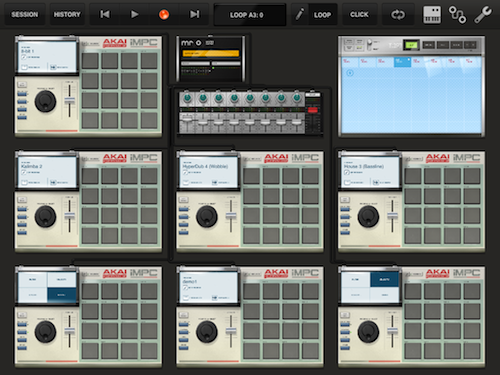
Task: Open the cable routing icon
Action: point(457,15)
